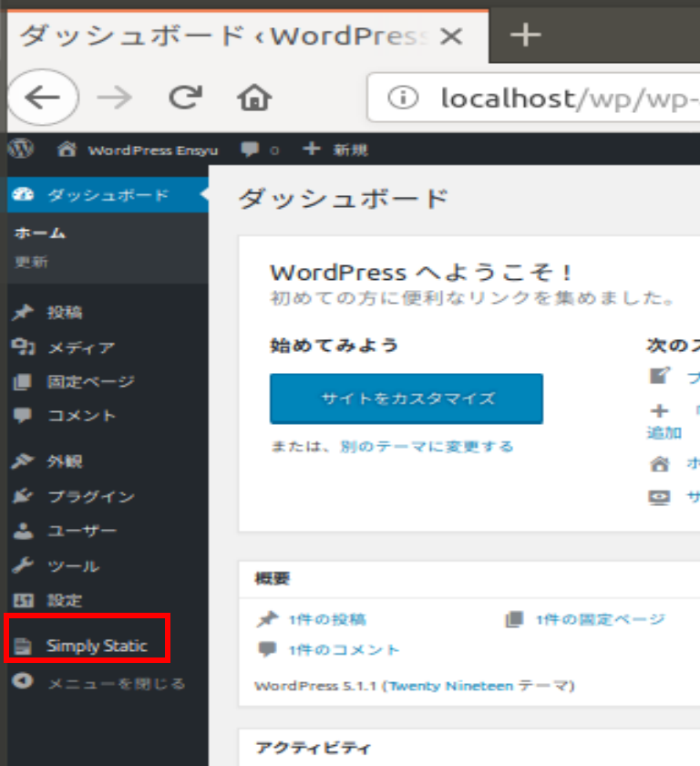
Task: Click the WordPress logo in admin bar
Action: point(21,148)
